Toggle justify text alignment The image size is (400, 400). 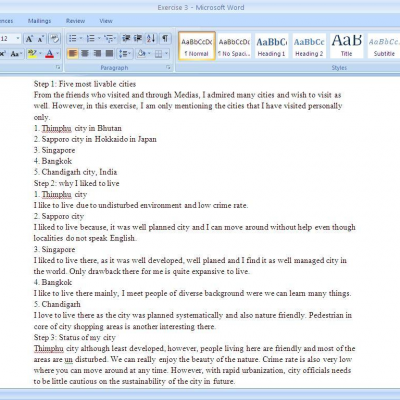tap(110, 53)
